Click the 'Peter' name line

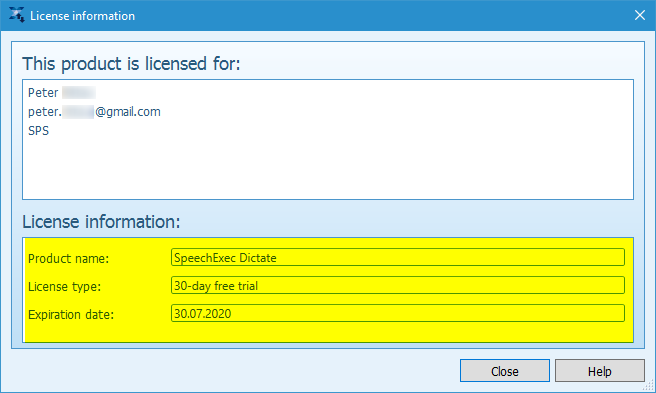[62, 92]
